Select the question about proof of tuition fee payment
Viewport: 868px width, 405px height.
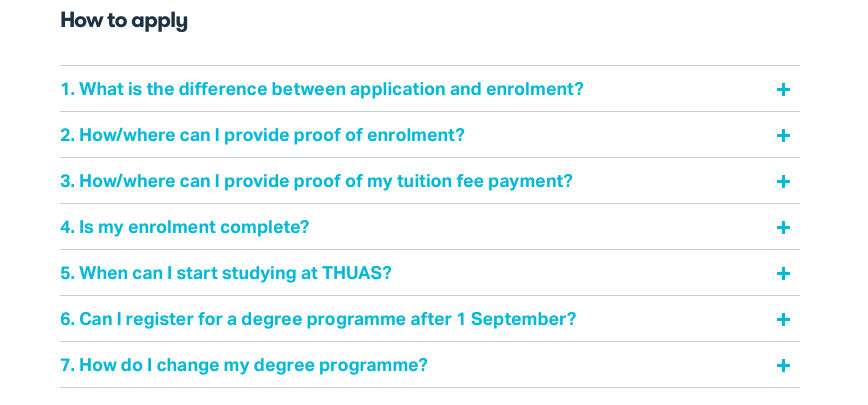(x=316, y=182)
